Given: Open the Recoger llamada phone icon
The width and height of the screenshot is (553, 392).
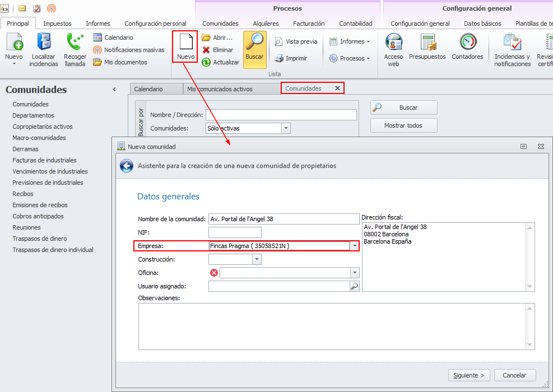Looking at the screenshot, I should click(75, 41).
